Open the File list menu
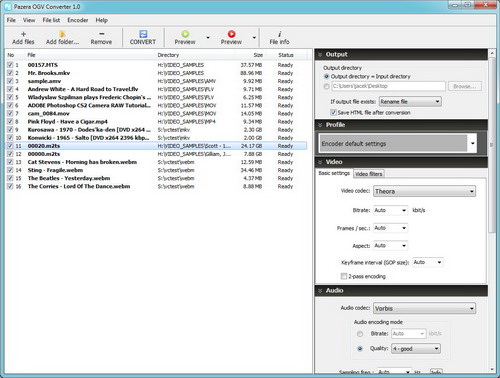Screen dimensions: 500x378 click(51, 20)
